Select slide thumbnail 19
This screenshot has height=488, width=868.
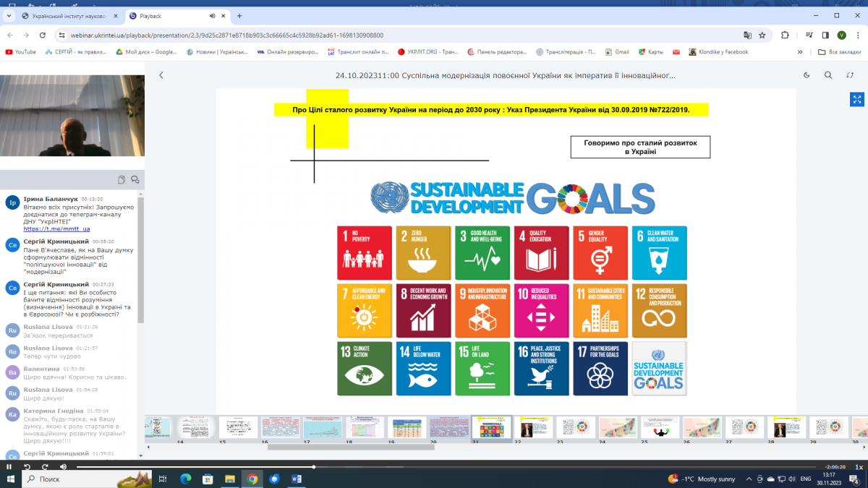407,427
